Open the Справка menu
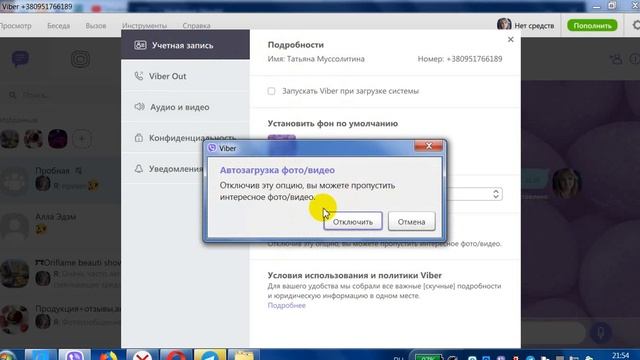640x360 pixels. (196, 25)
